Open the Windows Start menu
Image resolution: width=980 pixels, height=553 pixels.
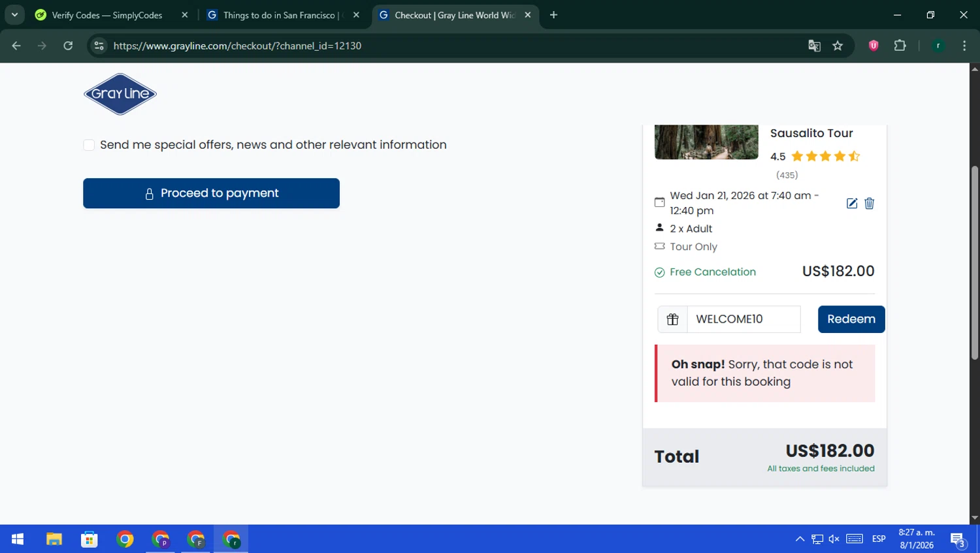[x=18, y=539]
